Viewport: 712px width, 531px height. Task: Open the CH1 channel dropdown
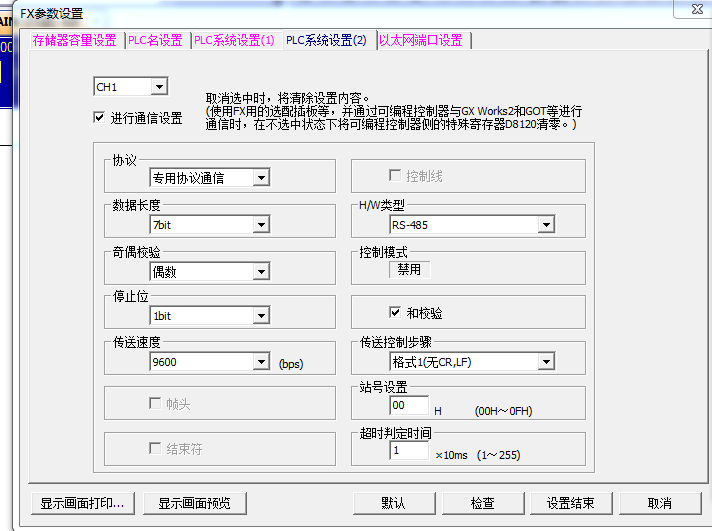(x=159, y=88)
